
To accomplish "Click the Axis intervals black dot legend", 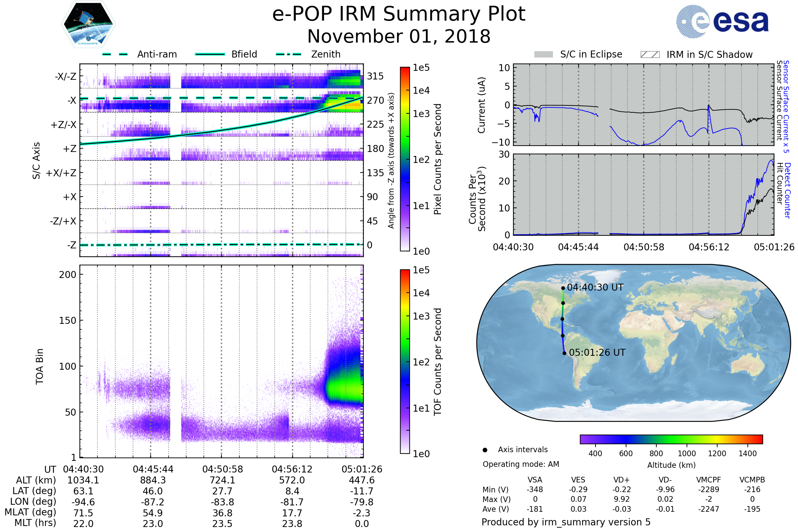I will pyautogui.click(x=485, y=450).
